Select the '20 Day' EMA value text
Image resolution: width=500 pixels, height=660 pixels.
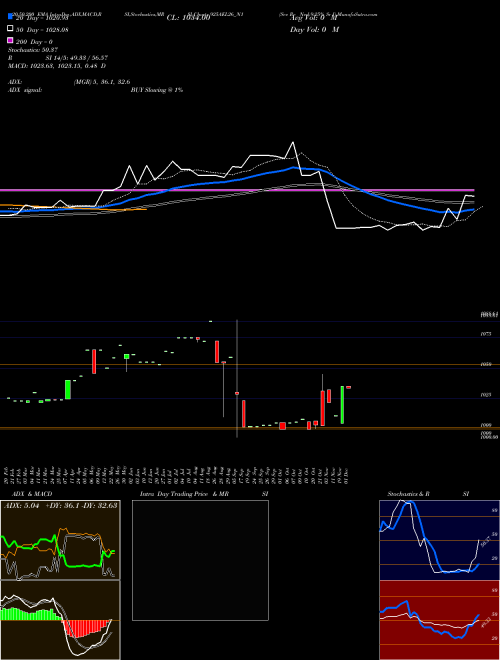tap(42, 18)
